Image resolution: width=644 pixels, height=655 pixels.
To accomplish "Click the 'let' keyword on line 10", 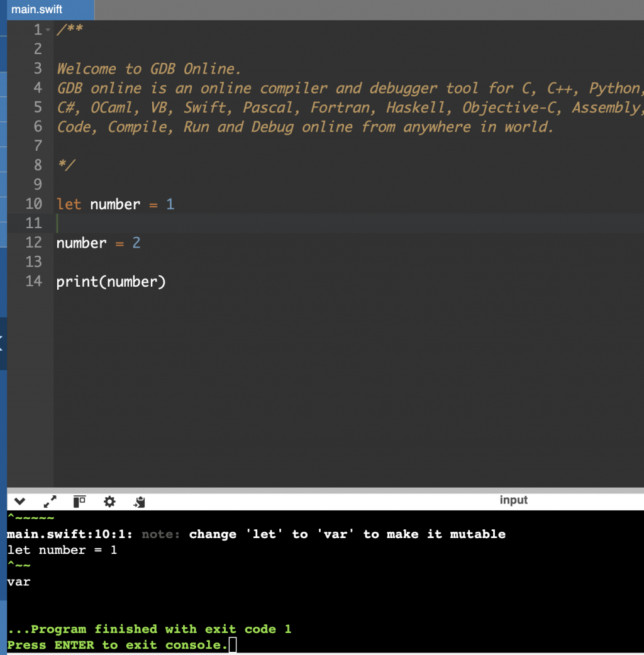I will coord(69,204).
